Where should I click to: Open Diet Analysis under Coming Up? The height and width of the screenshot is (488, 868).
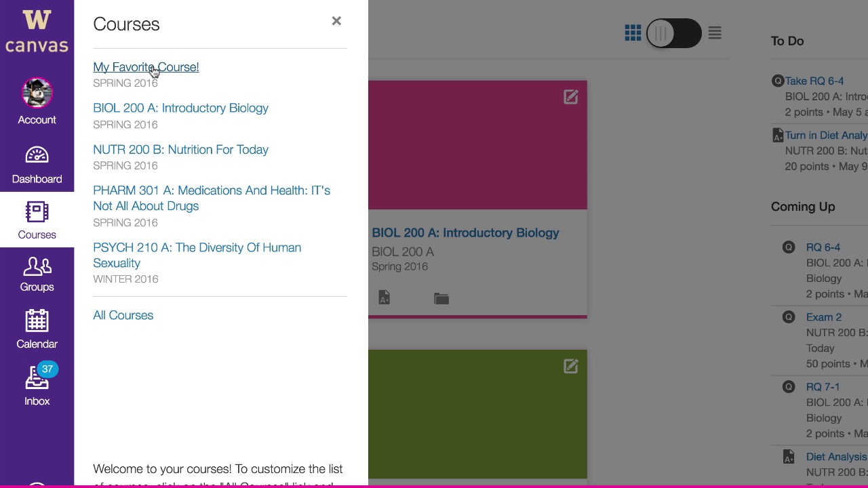coord(837,457)
